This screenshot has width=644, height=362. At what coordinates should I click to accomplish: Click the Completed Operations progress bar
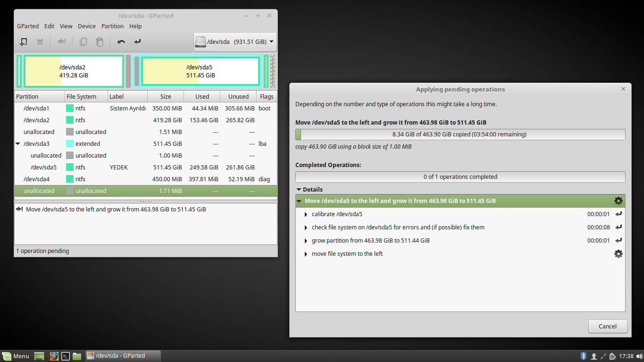click(x=460, y=177)
